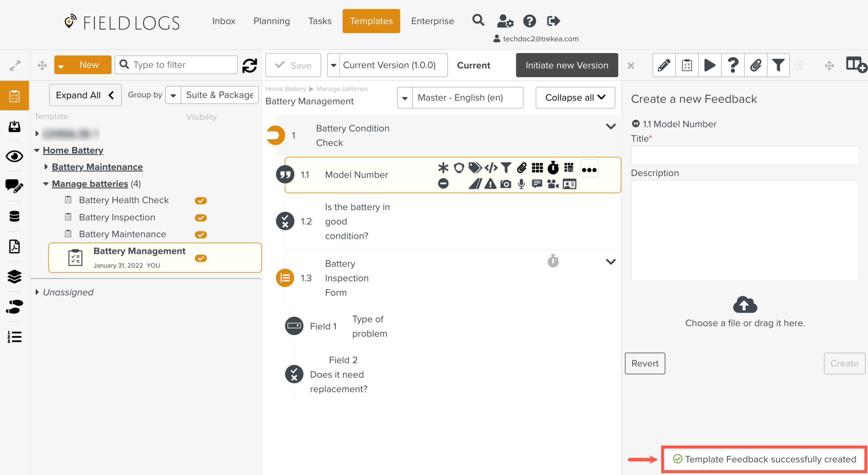Toggle visibility check for Battery Inspection
The height and width of the screenshot is (475, 868).
coord(201,218)
